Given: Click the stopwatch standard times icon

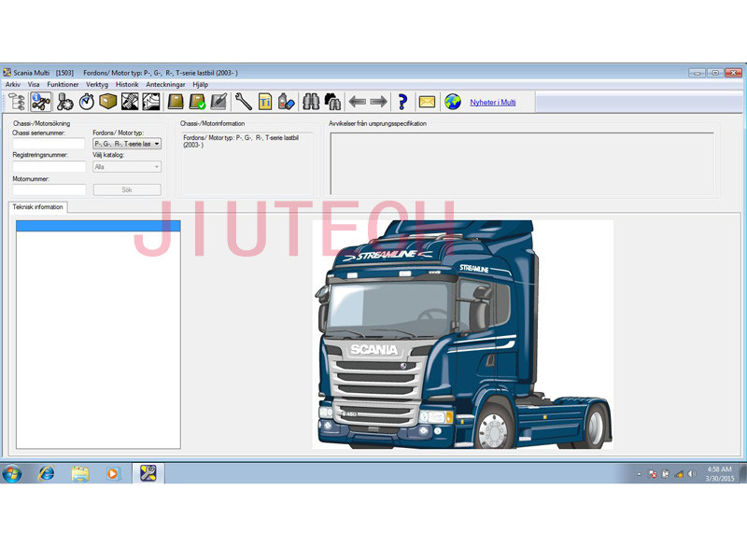Looking at the screenshot, I should pyautogui.click(x=86, y=102).
